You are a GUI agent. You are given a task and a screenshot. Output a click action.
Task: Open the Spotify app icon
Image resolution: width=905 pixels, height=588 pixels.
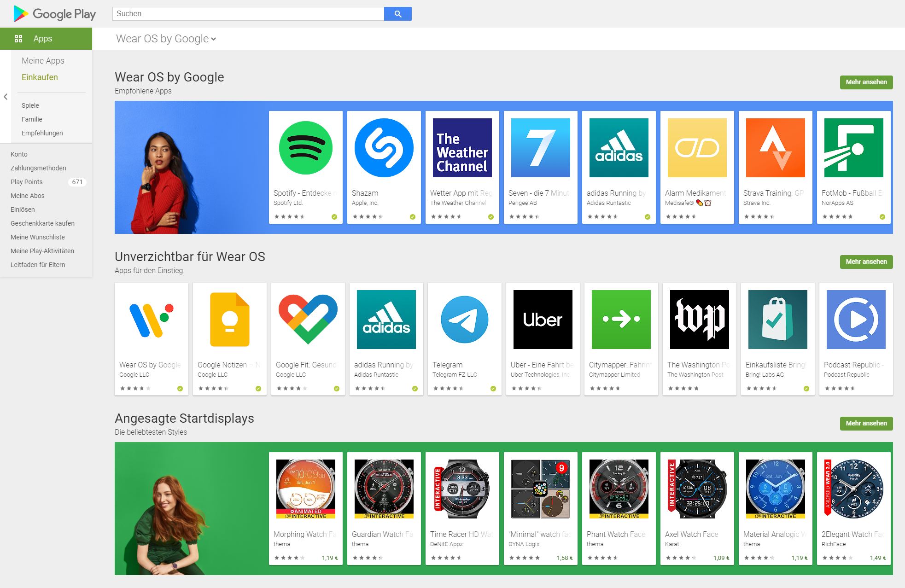[306, 148]
